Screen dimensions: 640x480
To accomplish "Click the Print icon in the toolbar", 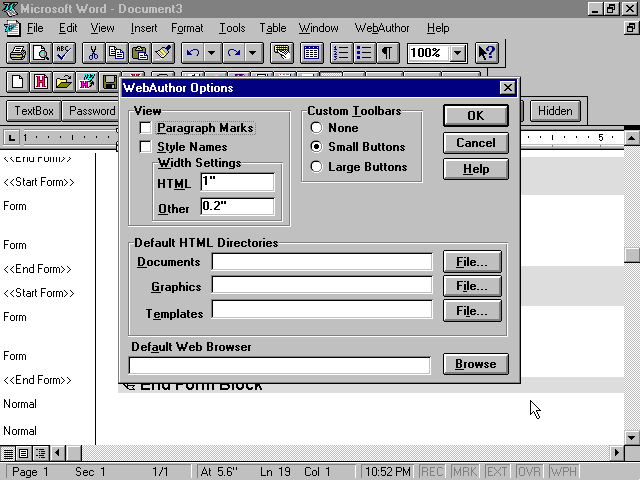I will tap(18, 53).
